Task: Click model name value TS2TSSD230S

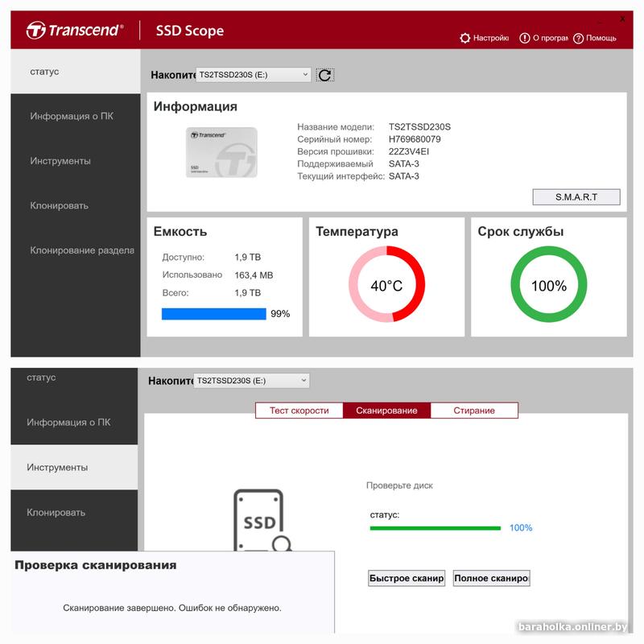Action: [419, 127]
